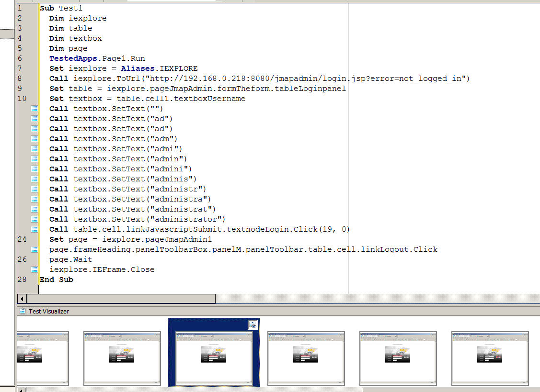Select the highlighted Test Visualizer thumbnail

(x=214, y=358)
